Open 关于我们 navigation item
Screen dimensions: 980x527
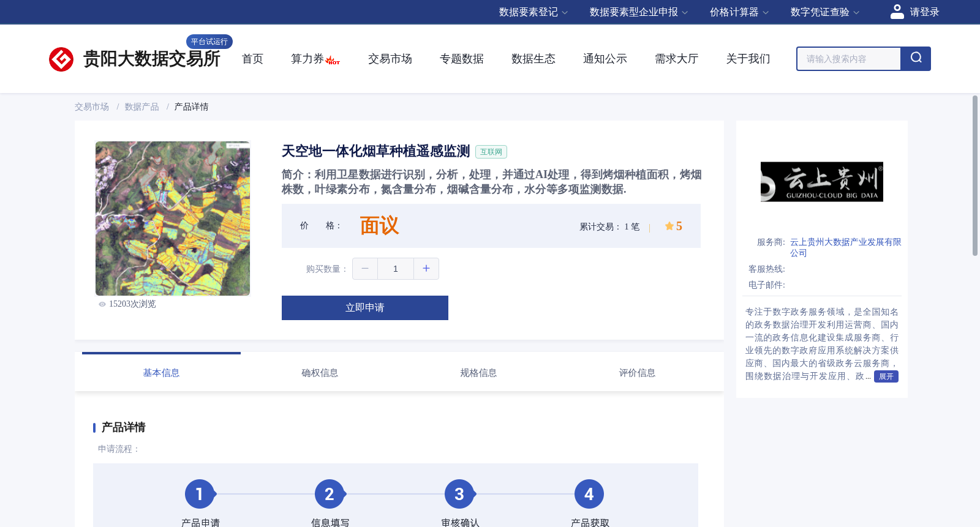[748, 59]
